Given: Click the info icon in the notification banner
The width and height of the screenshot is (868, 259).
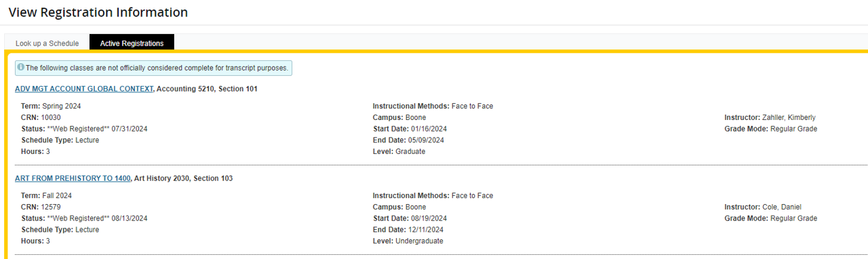Looking at the screenshot, I should 20,68.
